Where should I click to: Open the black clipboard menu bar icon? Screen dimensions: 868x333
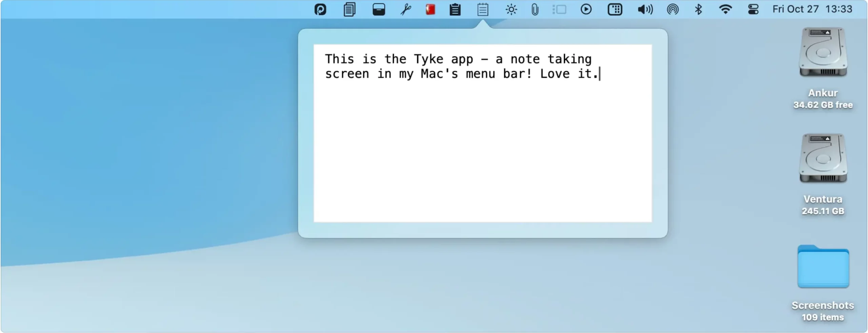455,9
